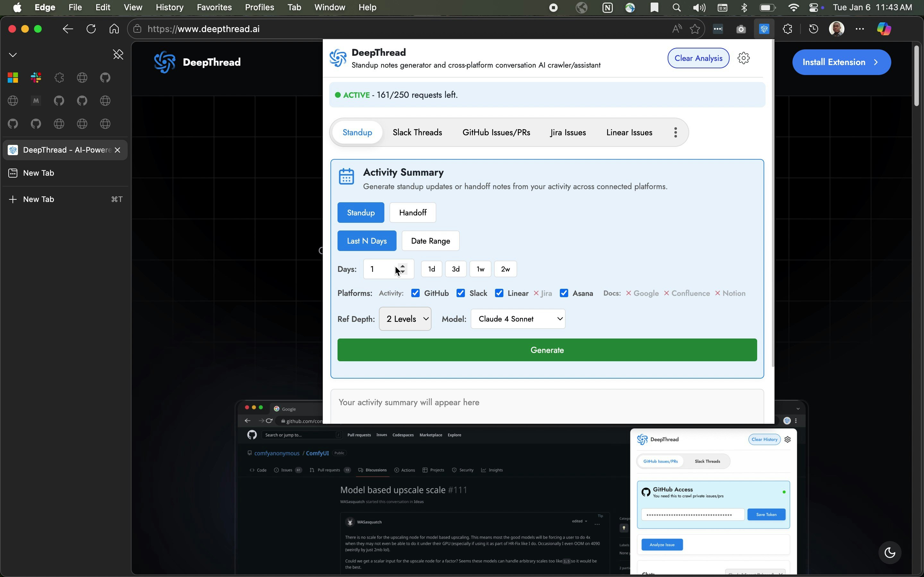Open Copilot in the browser toolbar
The height and width of the screenshot is (577, 924).
click(884, 29)
